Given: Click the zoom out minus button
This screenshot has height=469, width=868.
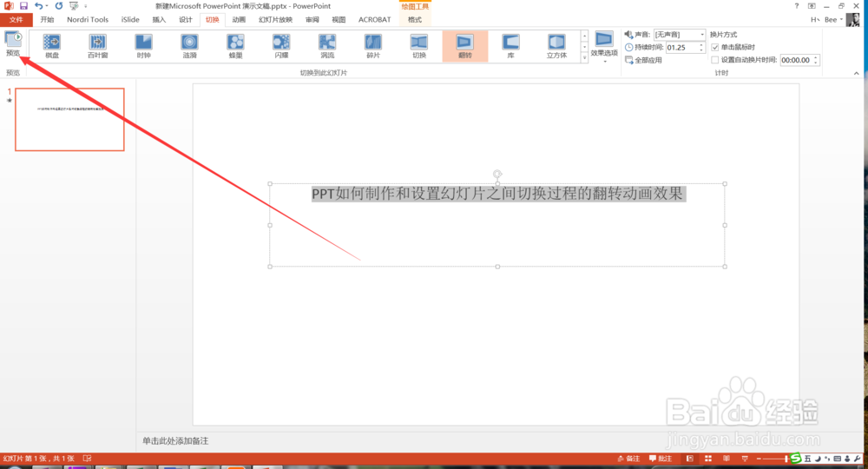Looking at the screenshot, I should [759, 459].
